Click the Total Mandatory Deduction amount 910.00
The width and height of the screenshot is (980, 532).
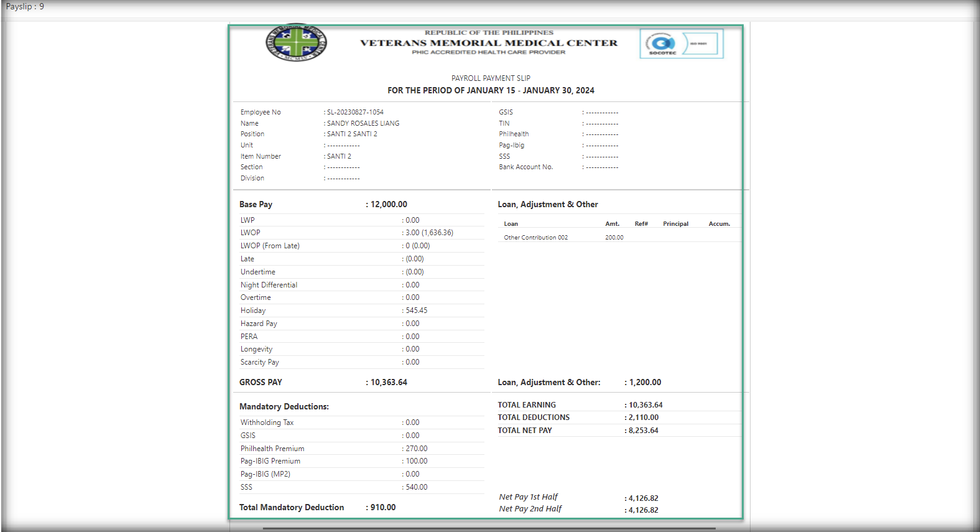click(383, 507)
